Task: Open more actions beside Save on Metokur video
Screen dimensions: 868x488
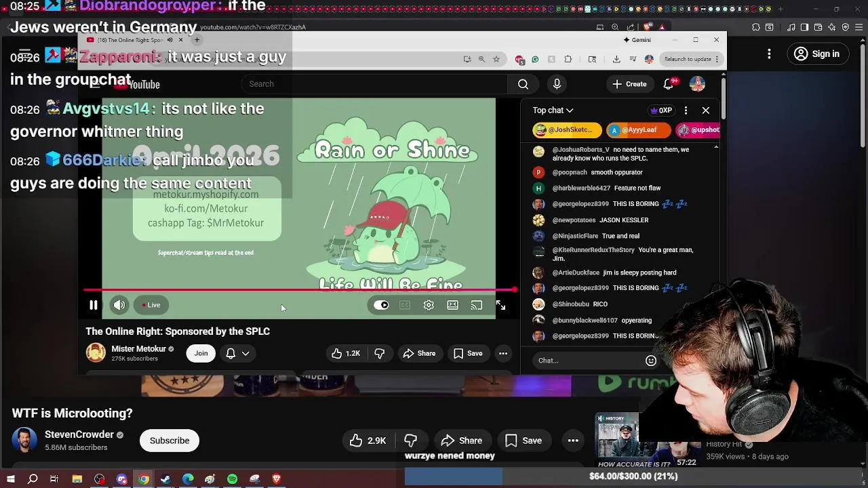Action: tap(503, 353)
